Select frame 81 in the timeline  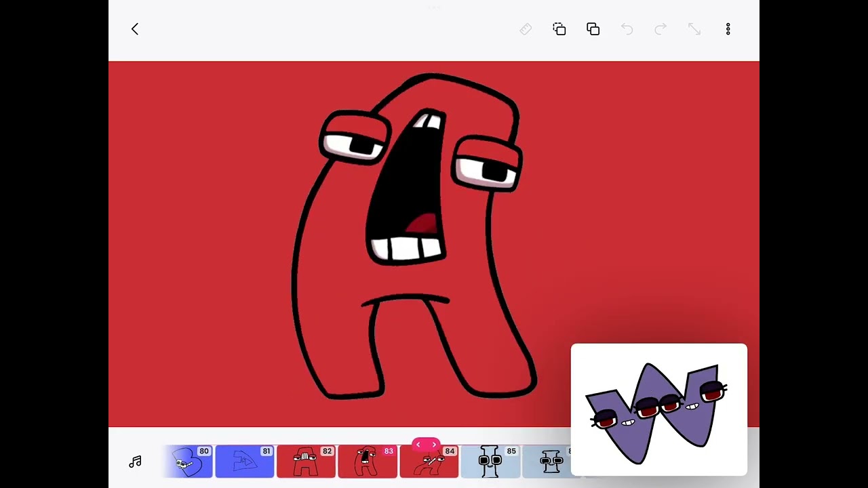point(245,462)
